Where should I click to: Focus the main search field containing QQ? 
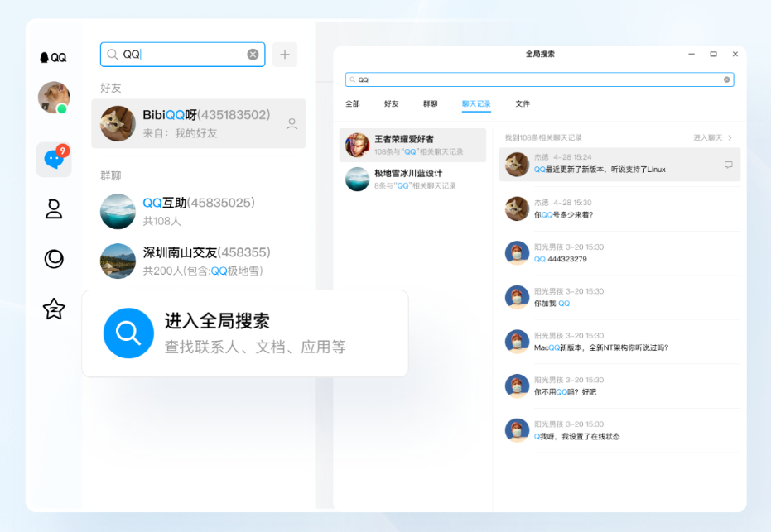[182, 55]
